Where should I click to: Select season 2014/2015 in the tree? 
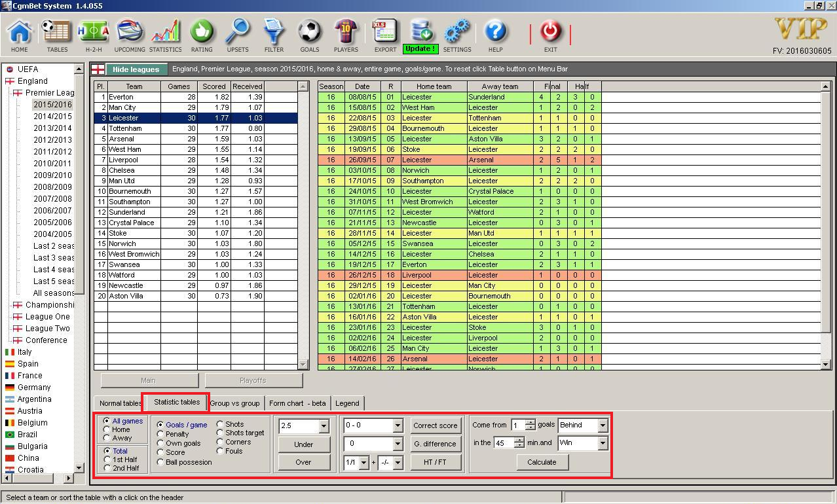point(52,117)
